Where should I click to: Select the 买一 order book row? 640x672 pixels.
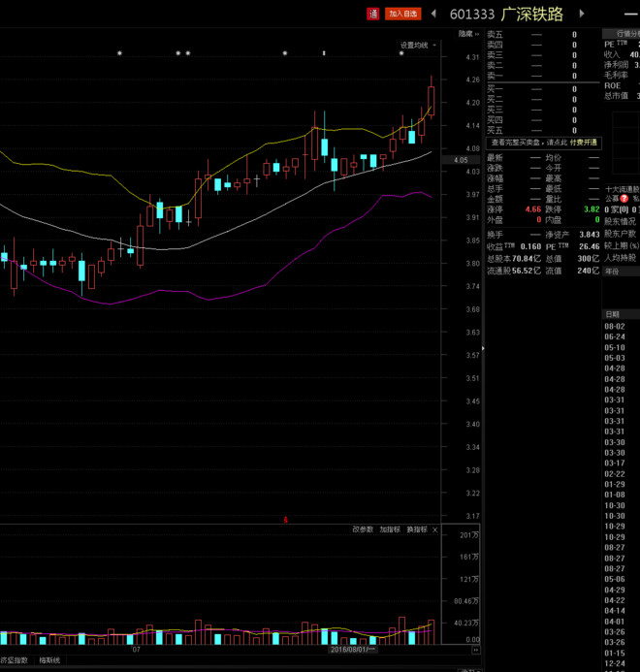click(543, 89)
